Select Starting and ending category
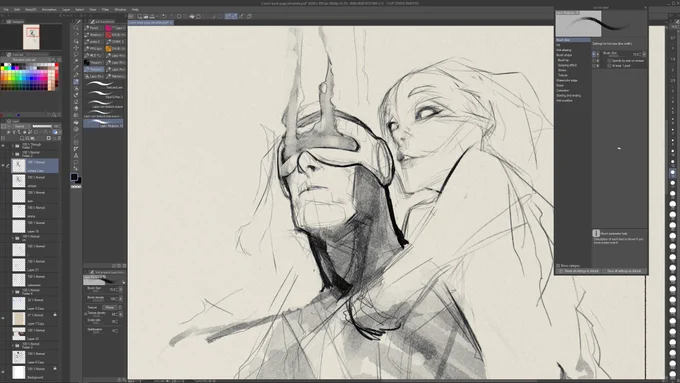 [x=569, y=95]
